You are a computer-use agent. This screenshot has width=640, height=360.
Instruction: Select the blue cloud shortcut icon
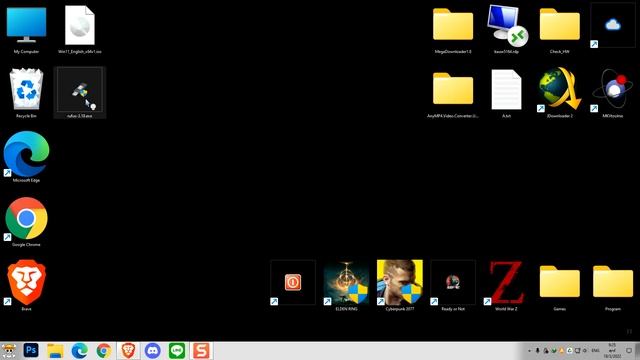pos(613,25)
